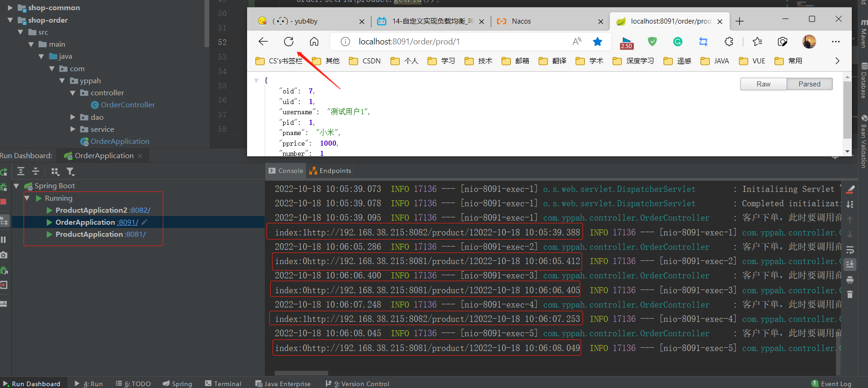Open the Terminal tool window
Screen dimensions: 868x388
point(223,383)
